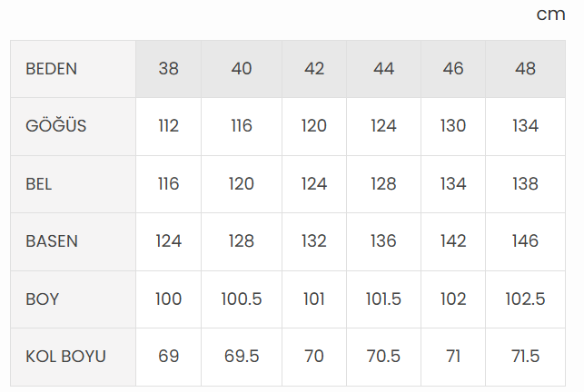Select size 42 column header
This screenshot has height=392, width=584.
[314, 69]
